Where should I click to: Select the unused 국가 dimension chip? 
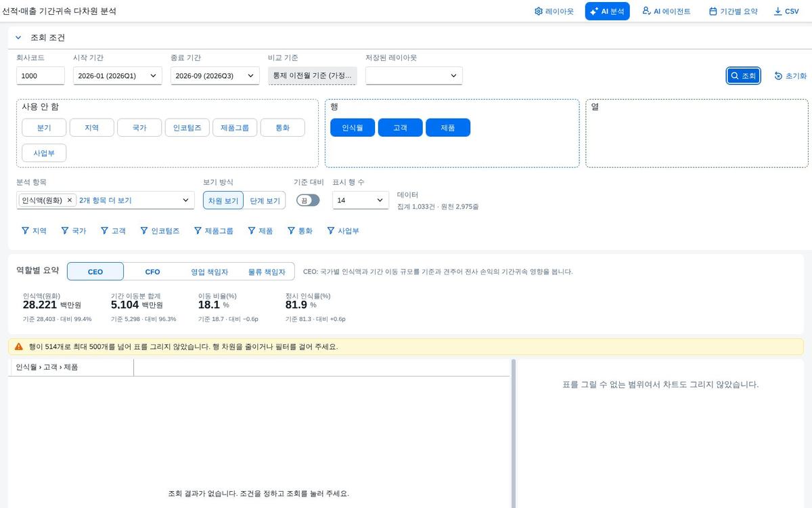tap(139, 127)
